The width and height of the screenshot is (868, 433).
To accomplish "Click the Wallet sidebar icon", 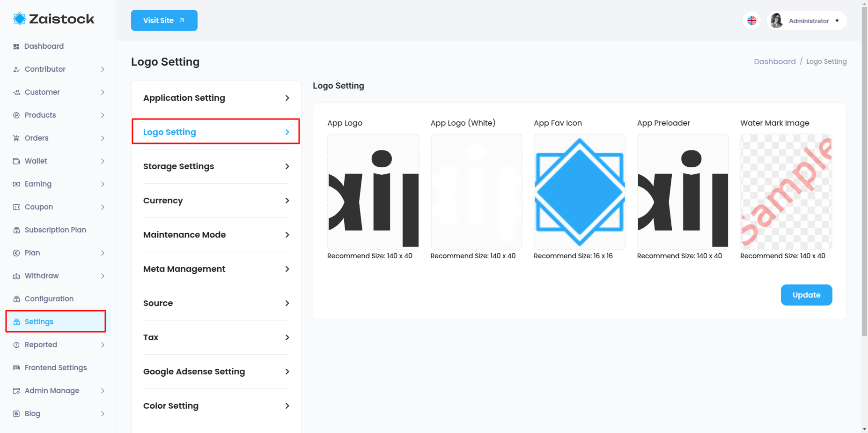I will [16, 161].
